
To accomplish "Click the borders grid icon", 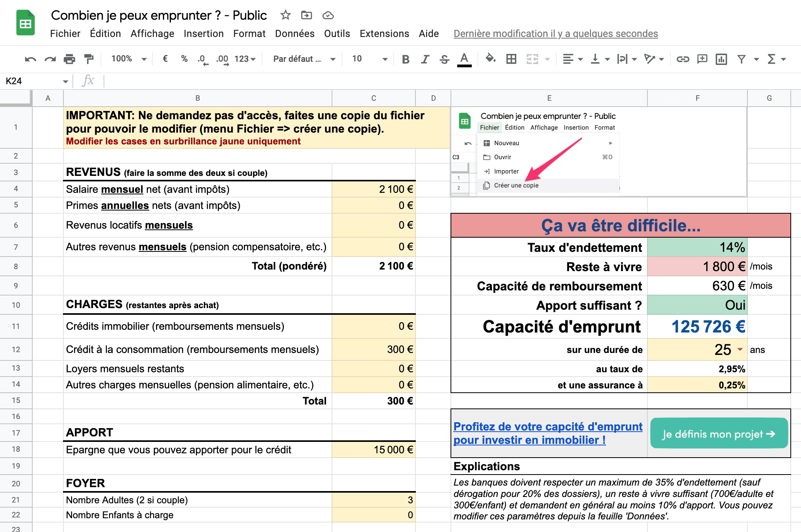I will coord(511,59).
